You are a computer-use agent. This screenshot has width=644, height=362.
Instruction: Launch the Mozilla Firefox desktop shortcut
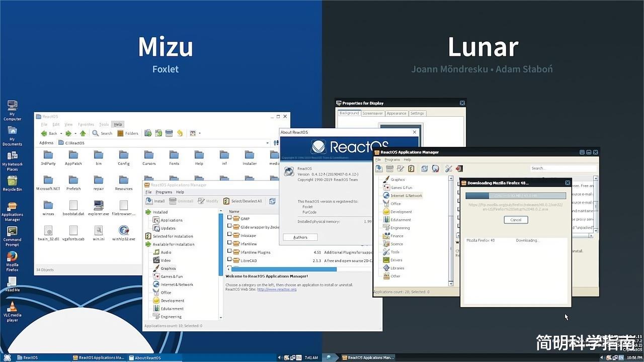[12, 261]
